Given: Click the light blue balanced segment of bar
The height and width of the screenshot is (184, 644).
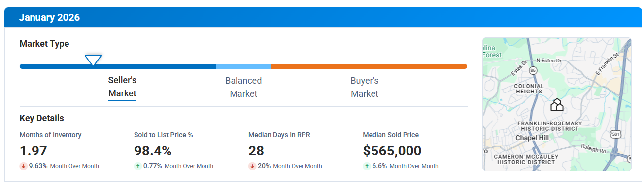Looking at the screenshot, I should point(243,66).
